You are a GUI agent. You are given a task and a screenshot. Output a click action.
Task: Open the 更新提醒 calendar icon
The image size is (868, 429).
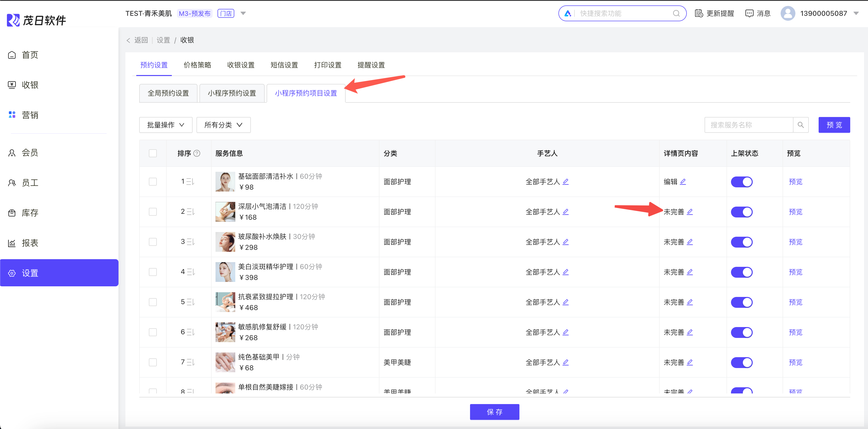click(698, 14)
